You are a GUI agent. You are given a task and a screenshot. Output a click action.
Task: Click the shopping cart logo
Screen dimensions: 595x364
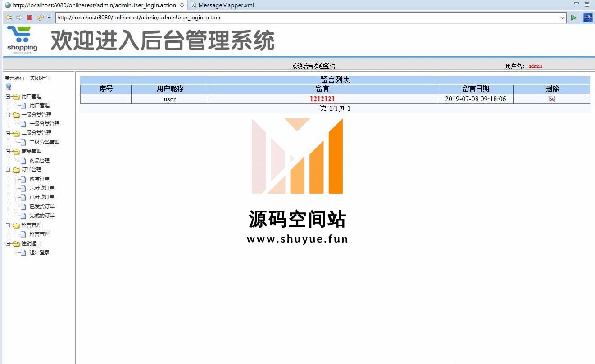(22, 40)
